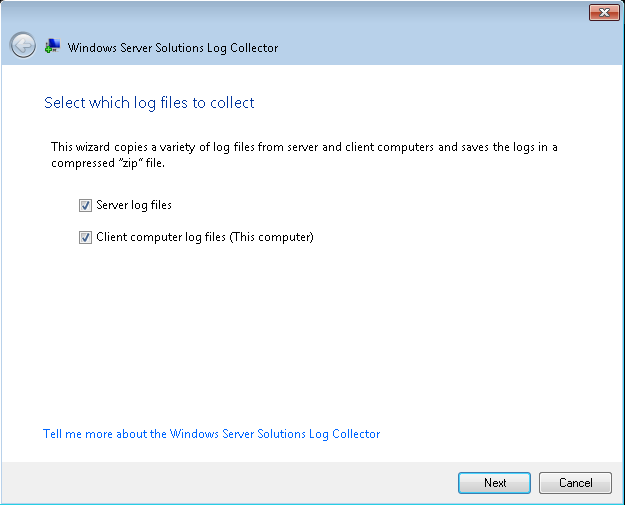Viewport: 625px width, 505px height.
Task: Toggle the Client computer log files checkbox
Action: click(x=85, y=238)
